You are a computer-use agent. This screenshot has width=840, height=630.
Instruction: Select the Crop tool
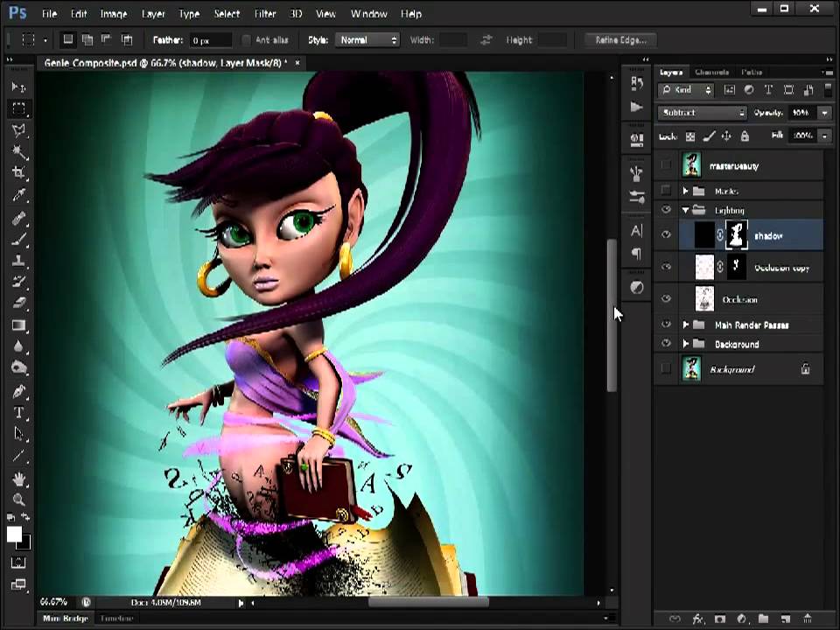coord(18,172)
